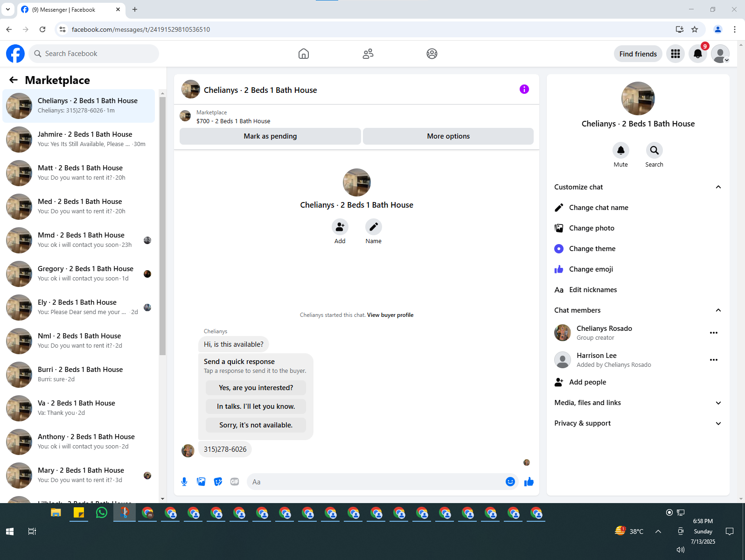Click More options button
Image resolution: width=745 pixels, height=560 pixels.
(x=448, y=136)
